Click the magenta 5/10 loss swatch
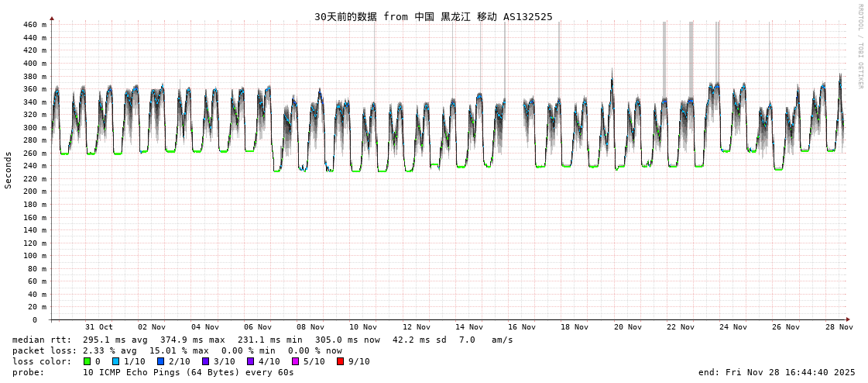The image size is (868, 383). 296,361
